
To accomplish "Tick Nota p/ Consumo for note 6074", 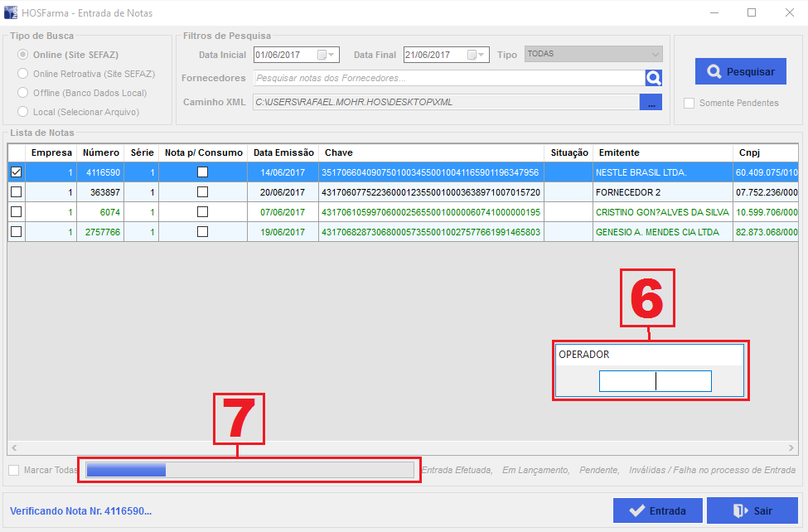I will pyautogui.click(x=202, y=212).
